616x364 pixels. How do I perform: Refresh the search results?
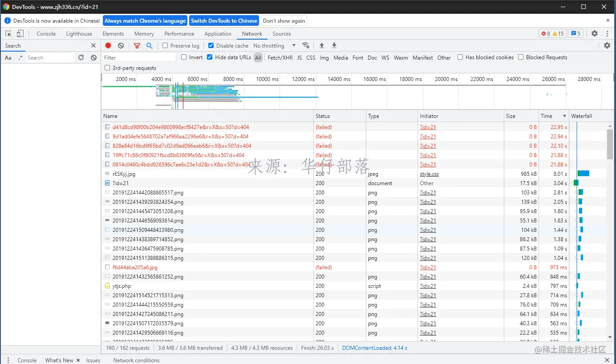(x=81, y=57)
